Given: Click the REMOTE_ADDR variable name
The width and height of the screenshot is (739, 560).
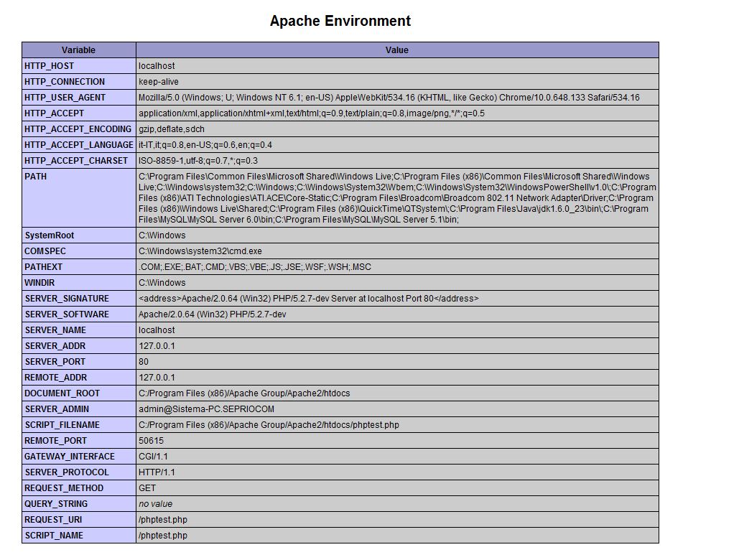Looking at the screenshot, I should pos(55,378).
